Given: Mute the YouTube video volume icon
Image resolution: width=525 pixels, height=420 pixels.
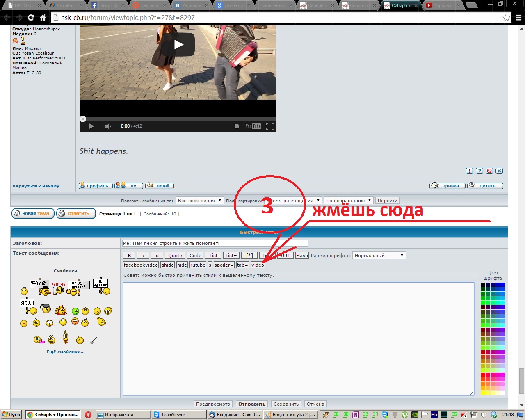Looking at the screenshot, I should point(108,126).
